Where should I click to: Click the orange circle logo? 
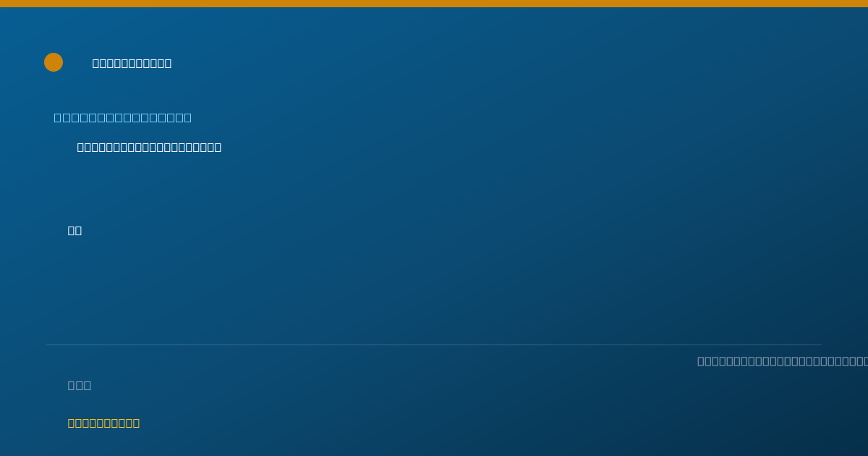coord(54,62)
